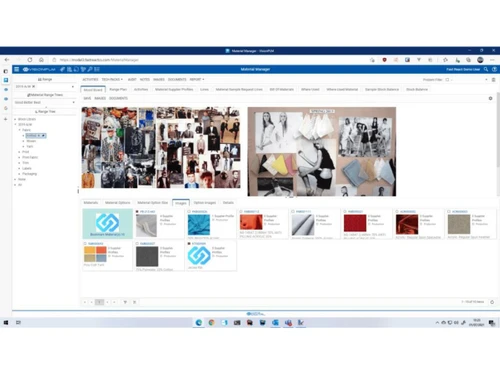Go to the browser home page icon
Image resolution: width=500 pixels, height=375 pixels.
click(x=41, y=60)
